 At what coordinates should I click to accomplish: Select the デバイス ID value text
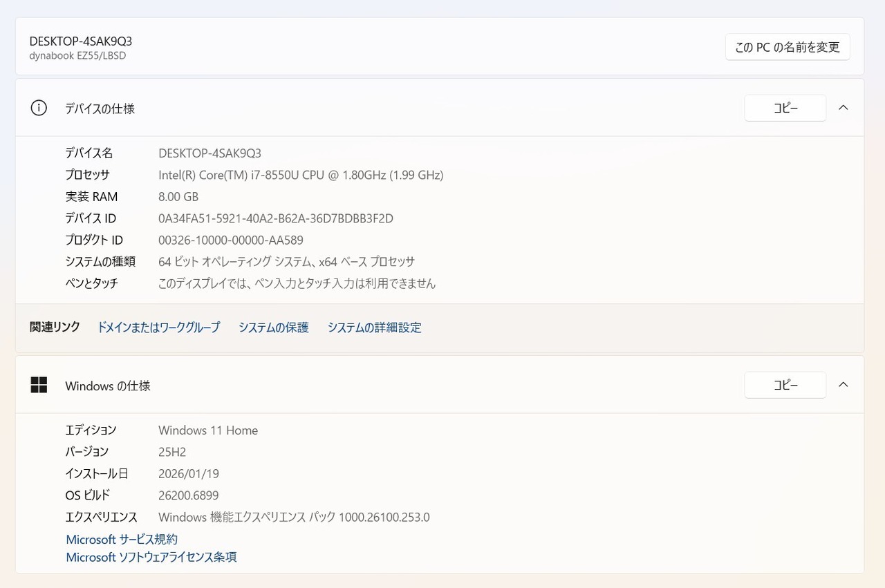276,218
